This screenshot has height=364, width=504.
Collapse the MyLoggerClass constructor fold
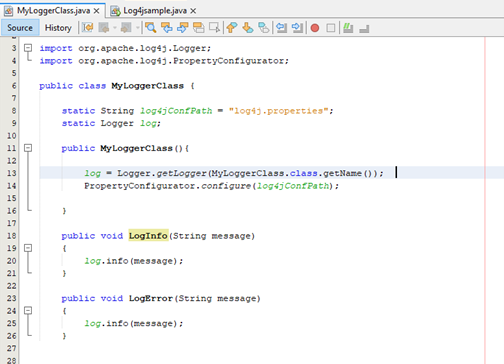[x=28, y=148]
